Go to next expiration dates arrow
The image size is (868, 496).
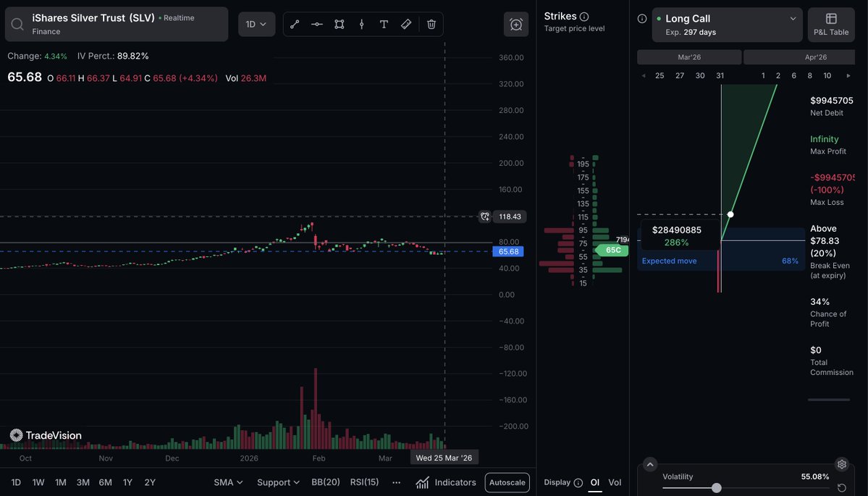click(848, 75)
